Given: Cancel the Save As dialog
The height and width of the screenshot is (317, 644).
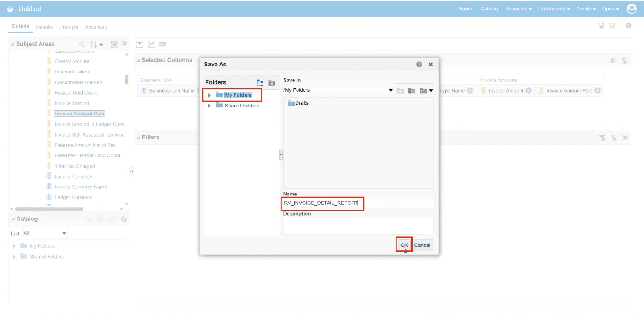Looking at the screenshot, I should tap(422, 245).
